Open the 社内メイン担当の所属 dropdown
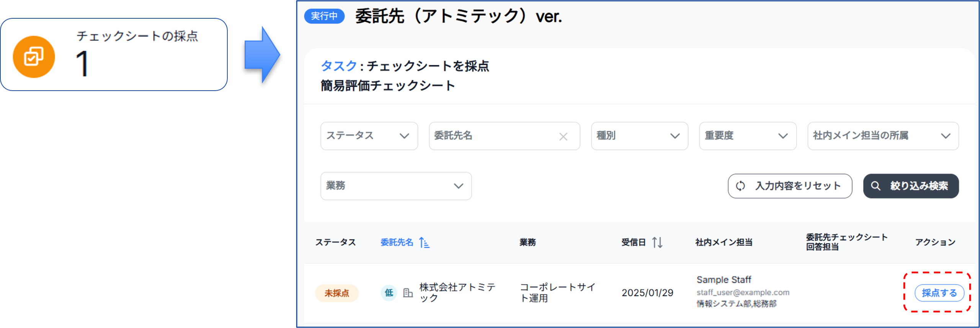Screen dimensions: 980x328 click(883, 136)
